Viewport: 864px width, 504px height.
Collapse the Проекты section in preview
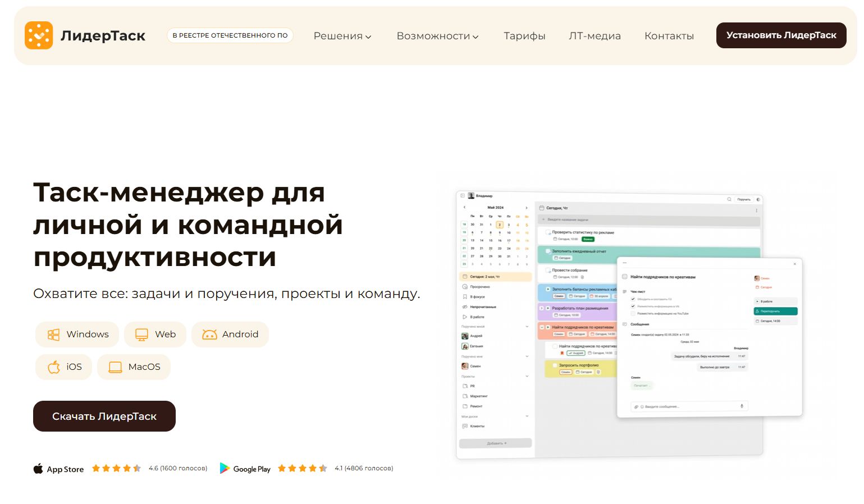(x=527, y=376)
